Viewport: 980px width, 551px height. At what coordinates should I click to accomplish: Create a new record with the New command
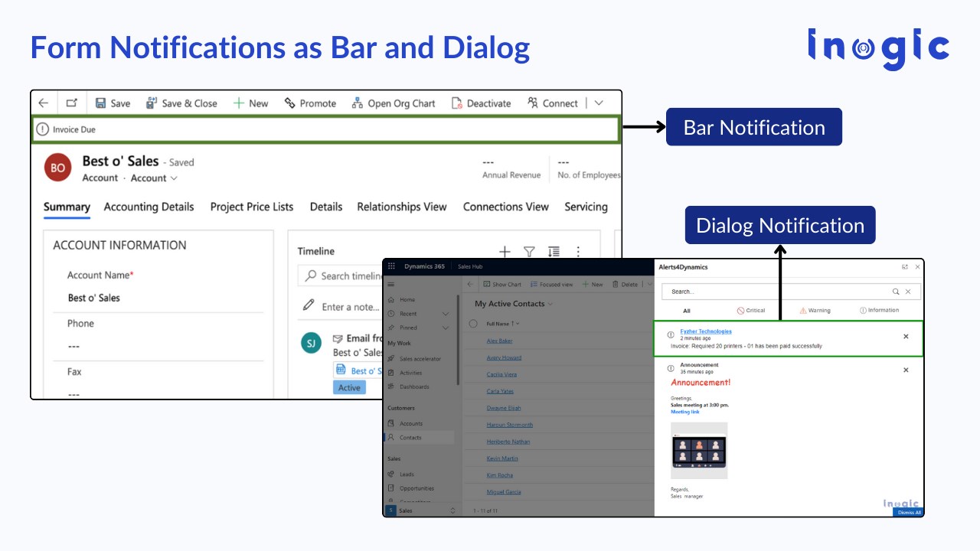point(250,103)
